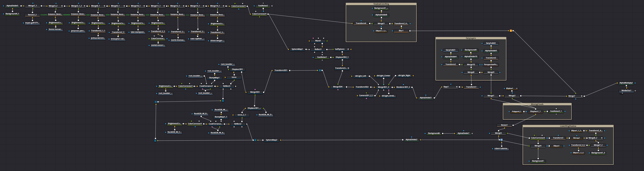Select the Background4_1 node

coord(12,14)
